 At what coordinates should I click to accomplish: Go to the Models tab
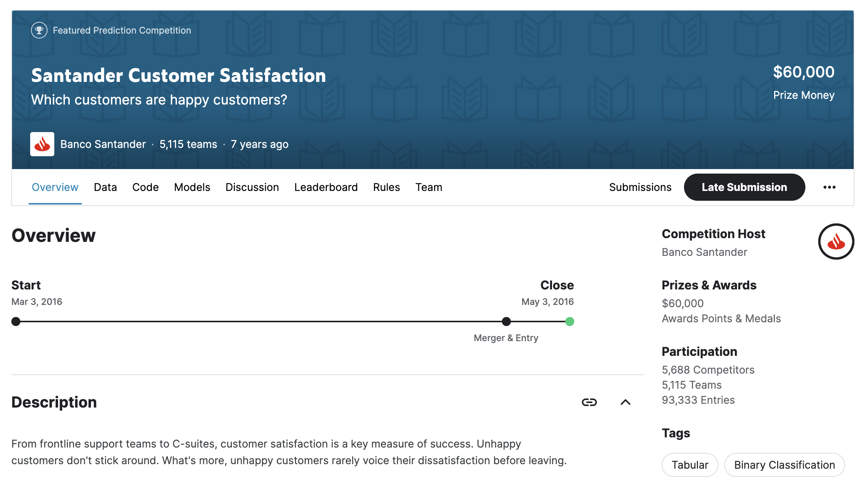click(192, 187)
